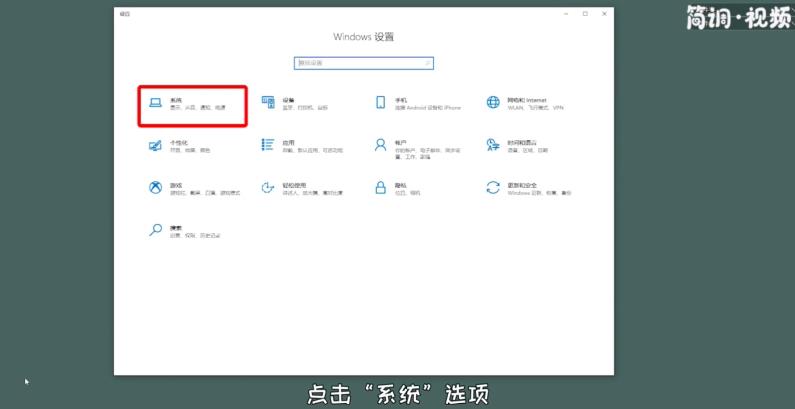This screenshot has height=409, width=795.
Task: Minimize the Windows 设置 window
Action: [566, 14]
